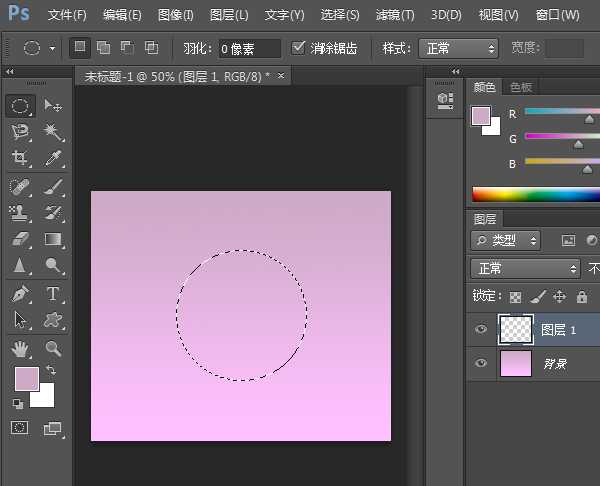Viewport: 600px width, 486px height.
Task: Expand the layer filter 类型 dropdown
Action: point(505,240)
